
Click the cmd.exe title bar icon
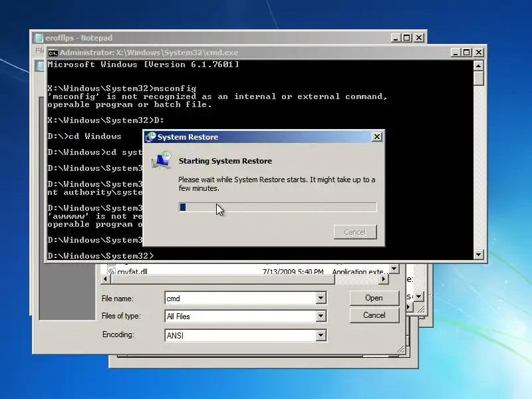click(53, 53)
